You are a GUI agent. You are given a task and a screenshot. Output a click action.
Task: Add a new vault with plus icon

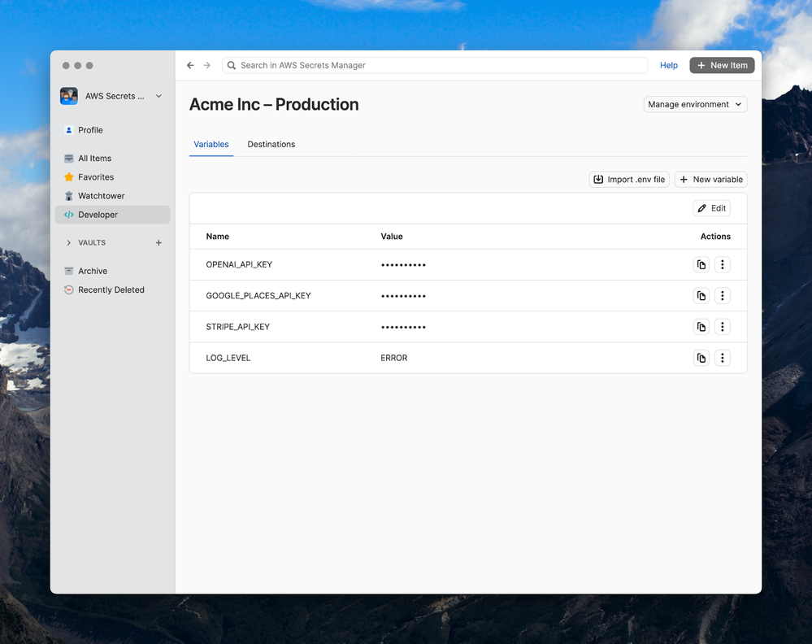158,242
